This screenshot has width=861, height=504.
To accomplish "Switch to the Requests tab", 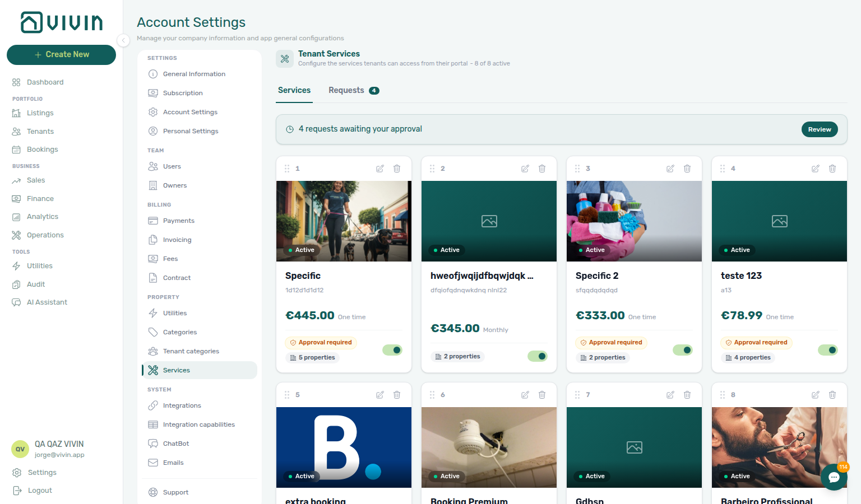I will coord(354,90).
